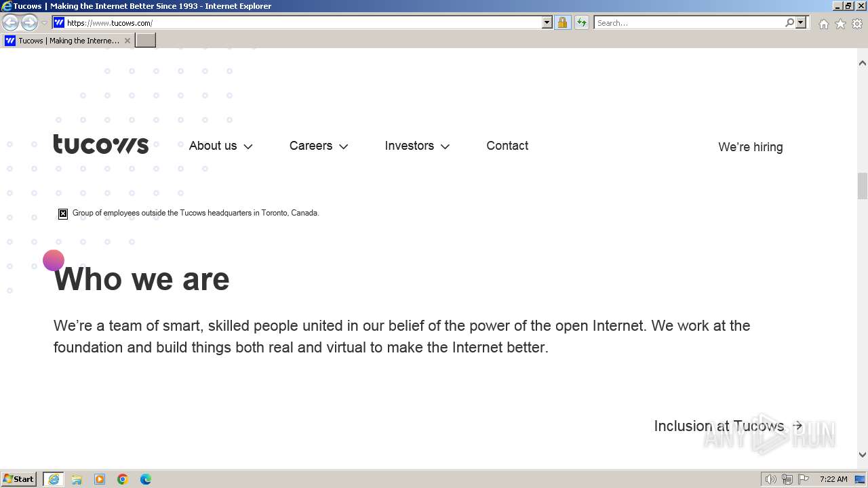This screenshot has height=488, width=868.
Task: Expand the address bar autocomplete dropdown
Action: (547, 23)
